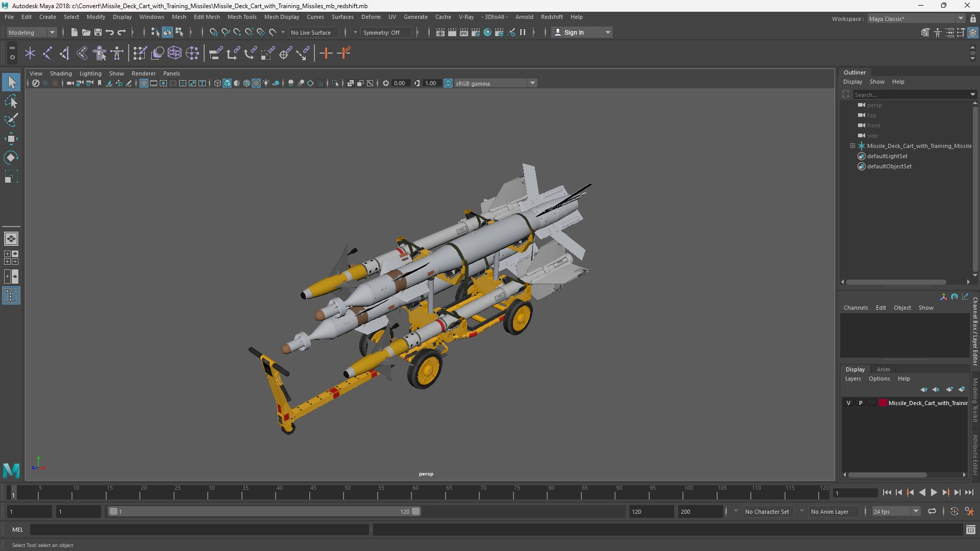This screenshot has width=980, height=551.
Task: Open layer editor Options menu
Action: 879,379
